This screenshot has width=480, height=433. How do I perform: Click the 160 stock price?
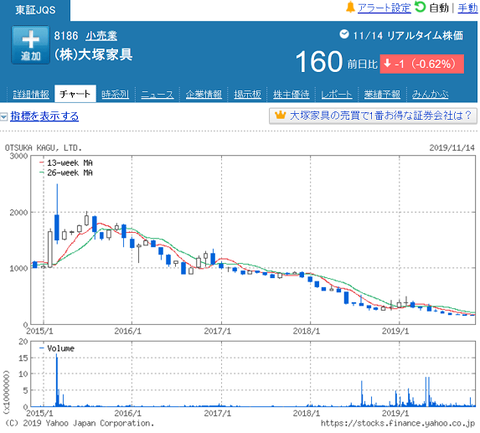point(319,62)
